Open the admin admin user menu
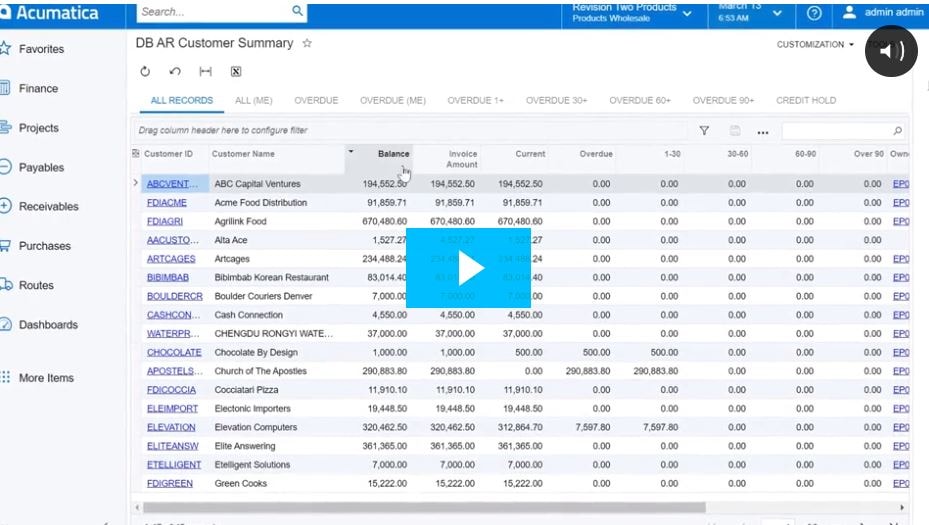The image size is (929, 525). 882,12
